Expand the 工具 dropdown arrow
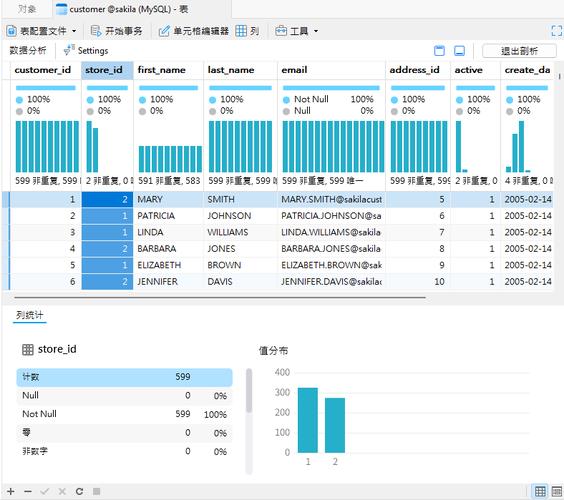The height and width of the screenshot is (500, 564). click(x=316, y=31)
